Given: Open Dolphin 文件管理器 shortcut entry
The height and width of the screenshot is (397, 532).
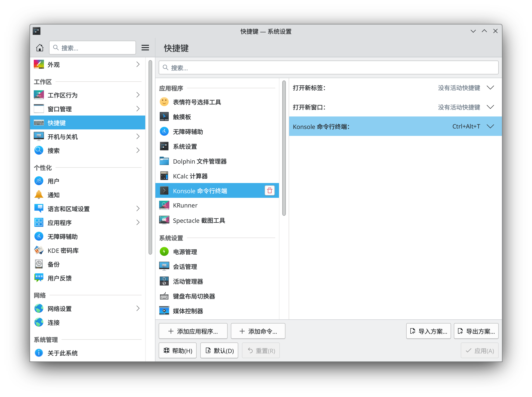Looking at the screenshot, I should (200, 161).
